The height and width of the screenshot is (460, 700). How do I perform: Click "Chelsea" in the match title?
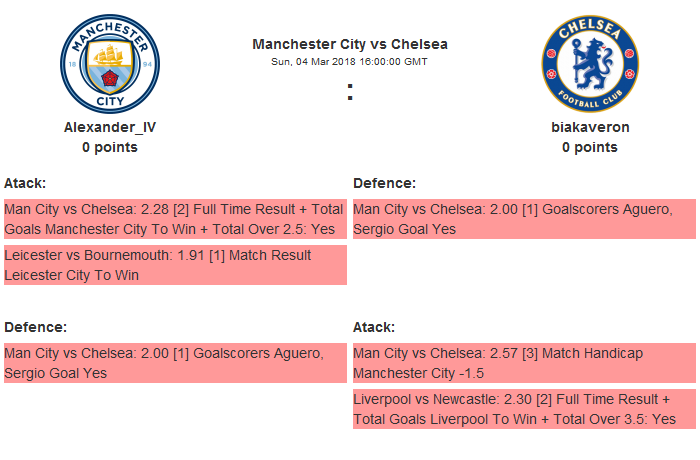point(419,44)
